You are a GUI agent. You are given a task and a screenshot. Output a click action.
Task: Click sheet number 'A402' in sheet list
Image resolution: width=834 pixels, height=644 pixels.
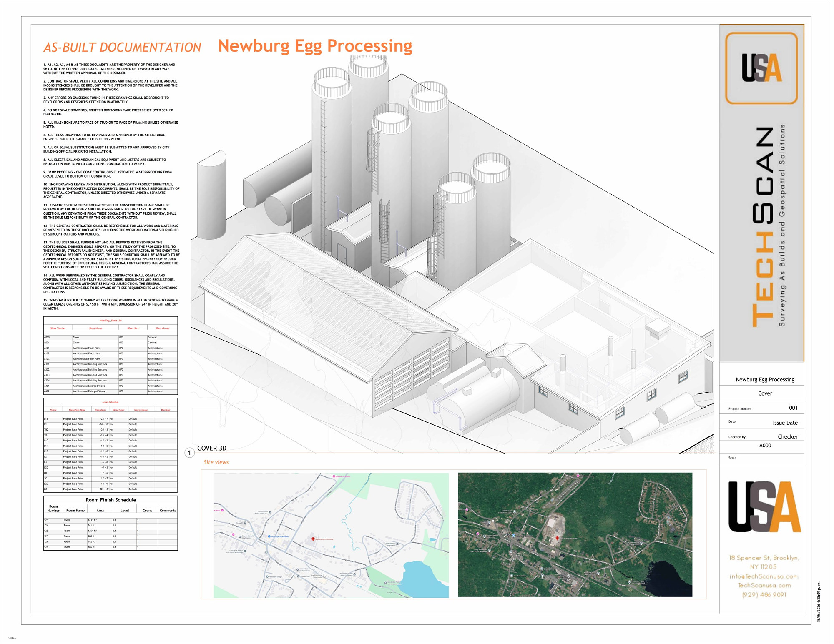tap(47, 391)
